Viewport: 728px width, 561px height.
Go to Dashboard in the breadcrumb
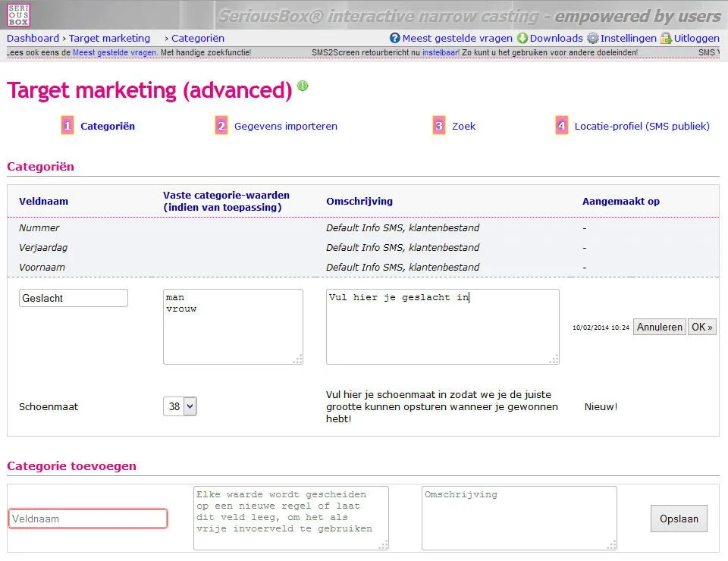coord(33,38)
